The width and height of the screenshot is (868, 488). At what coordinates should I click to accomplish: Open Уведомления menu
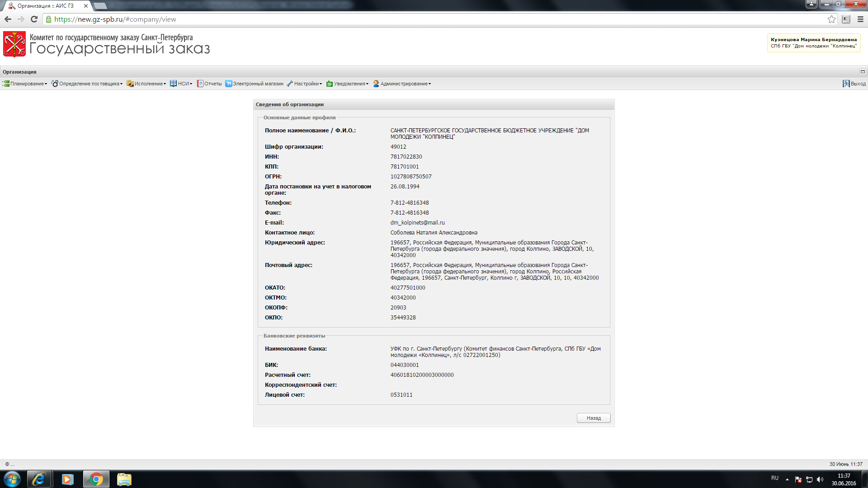point(349,84)
